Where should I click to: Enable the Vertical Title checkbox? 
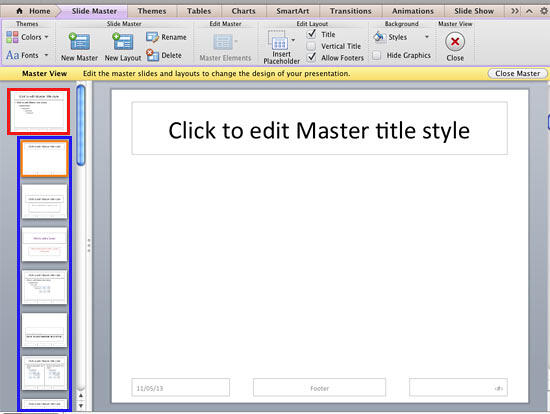coord(311,46)
